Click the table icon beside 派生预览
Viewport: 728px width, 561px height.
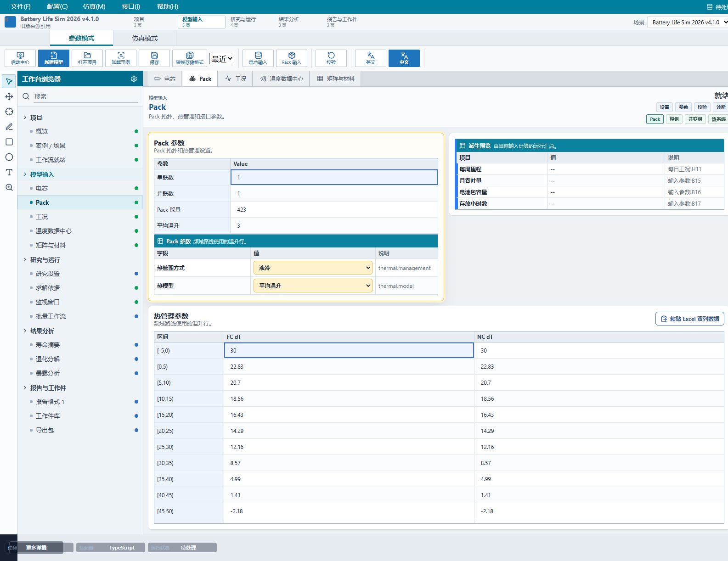click(463, 146)
